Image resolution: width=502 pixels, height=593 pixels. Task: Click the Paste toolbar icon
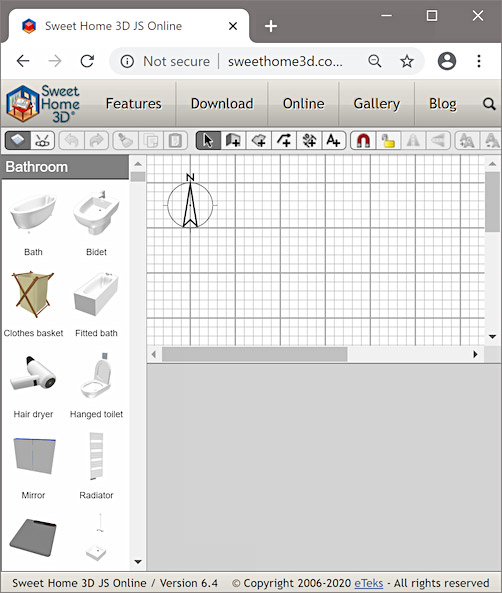coord(175,141)
